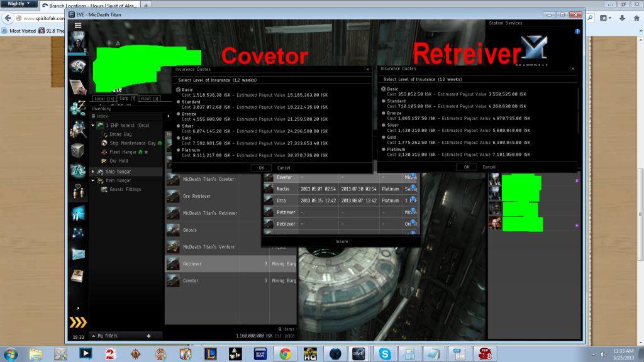Switch to the Local chat tab
Image resolution: width=644 pixels, height=362 pixels.
pyautogui.click(x=104, y=99)
